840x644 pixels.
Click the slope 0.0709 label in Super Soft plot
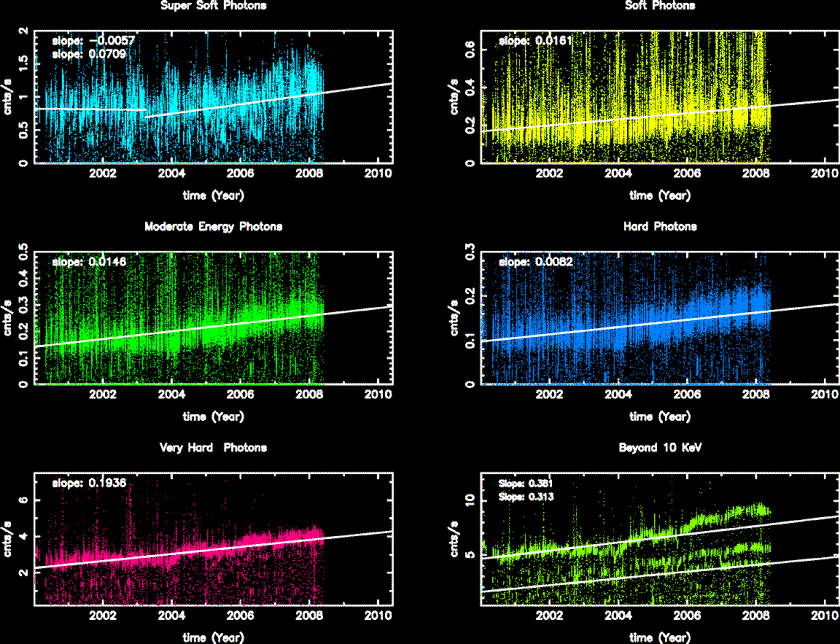tap(81, 53)
